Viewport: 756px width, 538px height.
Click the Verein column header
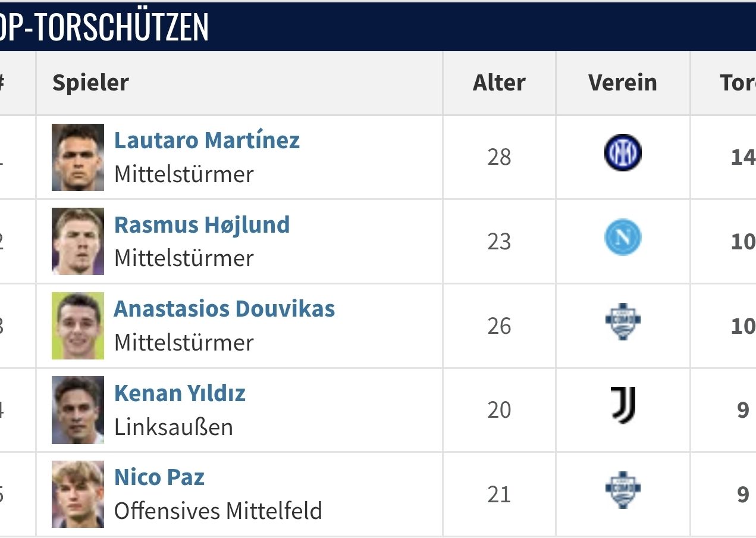click(623, 83)
